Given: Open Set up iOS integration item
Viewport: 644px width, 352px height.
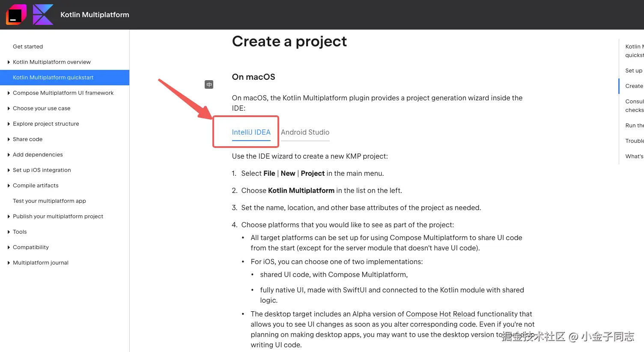Looking at the screenshot, I should [x=42, y=170].
